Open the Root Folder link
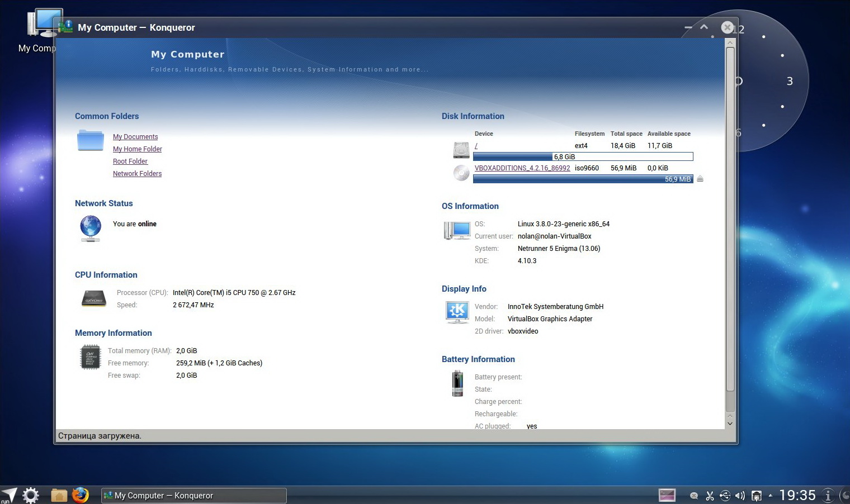This screenshot has width=850, height=504. pos(130,161)
